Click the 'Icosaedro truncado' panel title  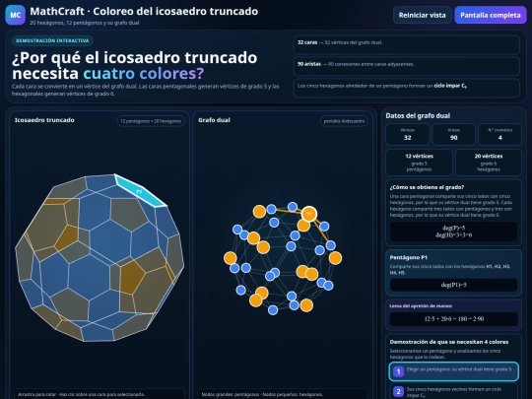pyautogui.click(x=44, y=120)
